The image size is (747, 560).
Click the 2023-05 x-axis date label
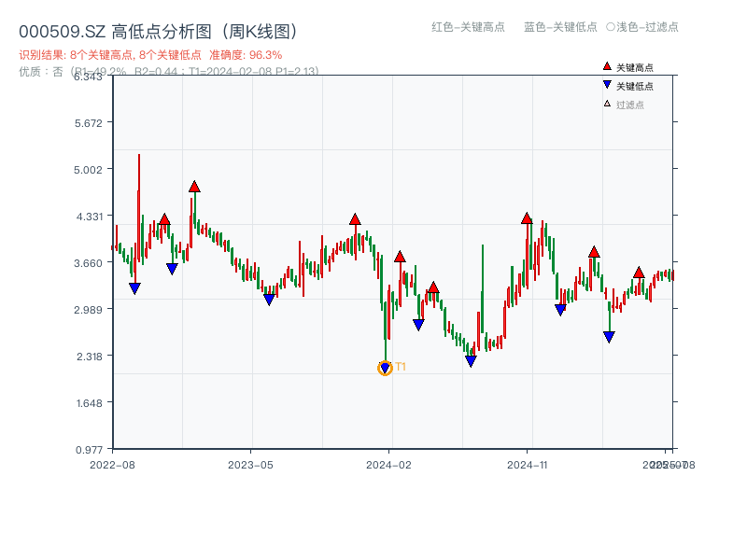point(250,465)
